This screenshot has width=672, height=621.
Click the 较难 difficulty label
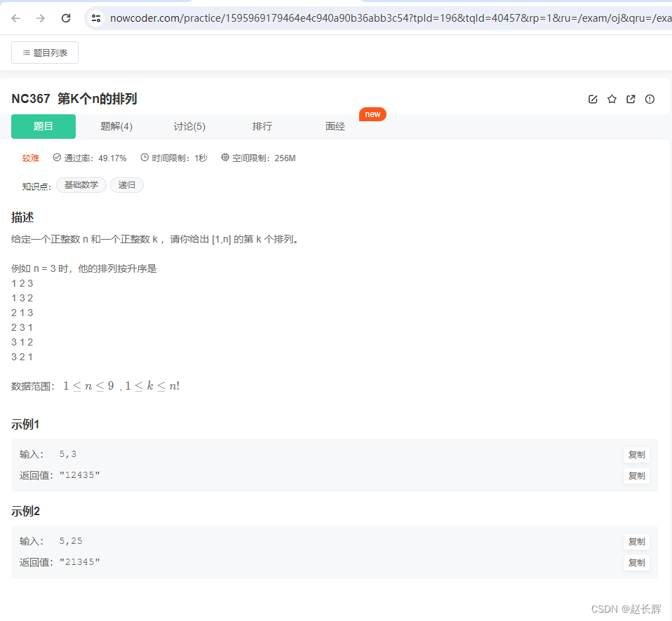pyautogui.click(x=30, y=158)
